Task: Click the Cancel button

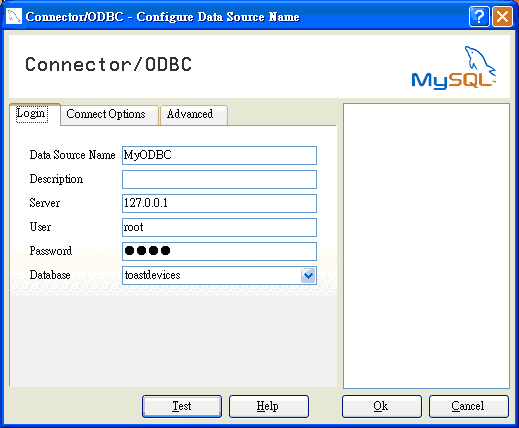Action: point(469,406)
